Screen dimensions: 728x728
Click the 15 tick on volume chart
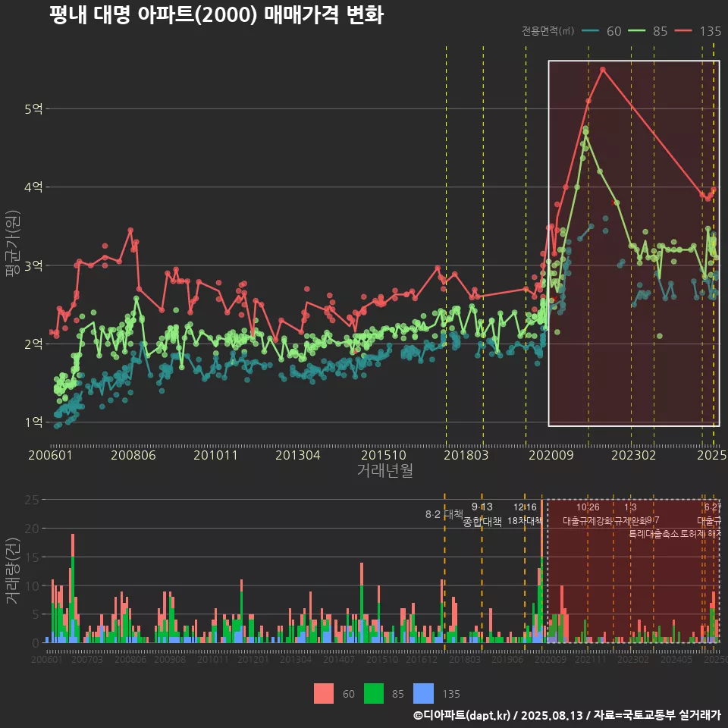click(32, 557)
